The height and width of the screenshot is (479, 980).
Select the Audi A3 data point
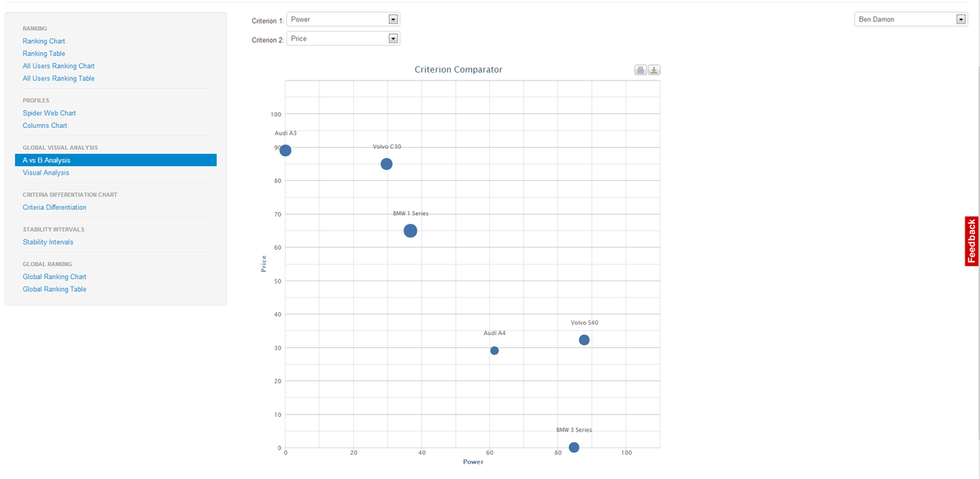[x=286, y=150]
